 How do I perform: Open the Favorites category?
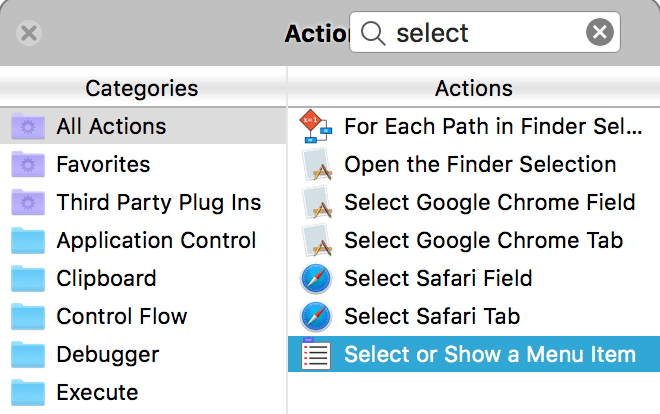pyautogui.click(x=143, y=164)
